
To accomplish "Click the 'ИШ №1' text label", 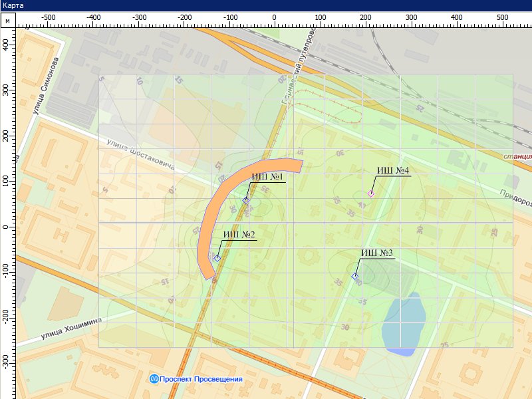I will click(x=267, y=177).
